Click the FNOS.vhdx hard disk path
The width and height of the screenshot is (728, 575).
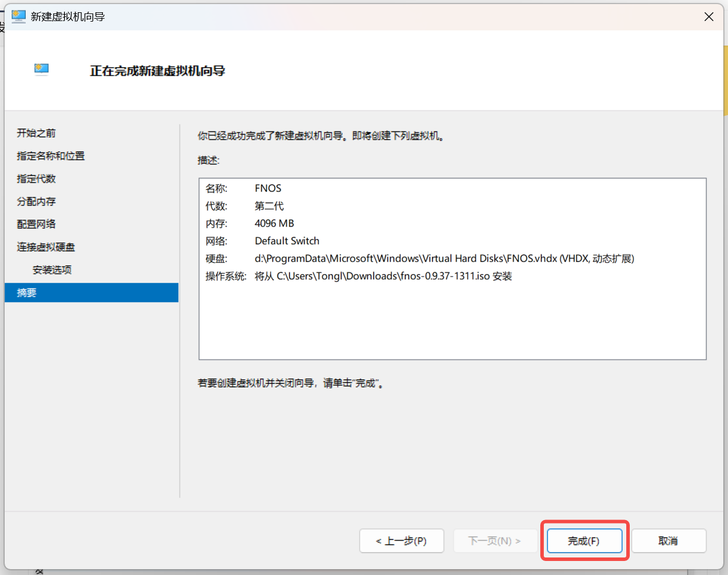444,258
